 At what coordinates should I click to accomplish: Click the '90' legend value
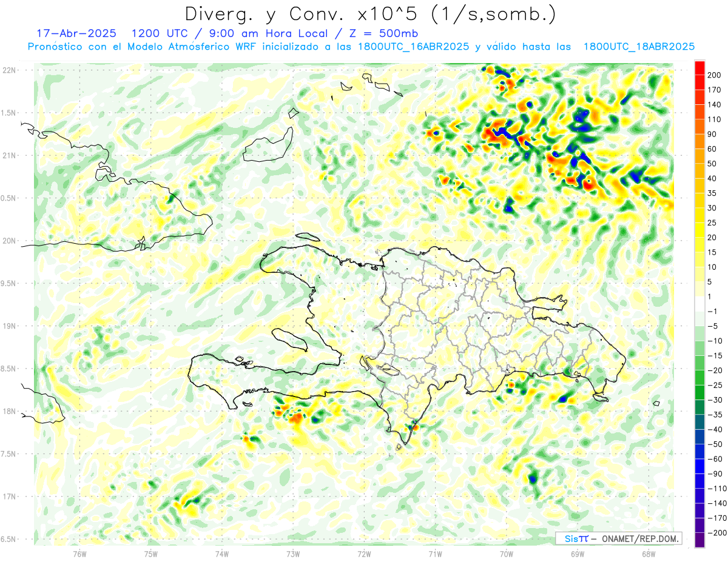click(x=712, y=134)
